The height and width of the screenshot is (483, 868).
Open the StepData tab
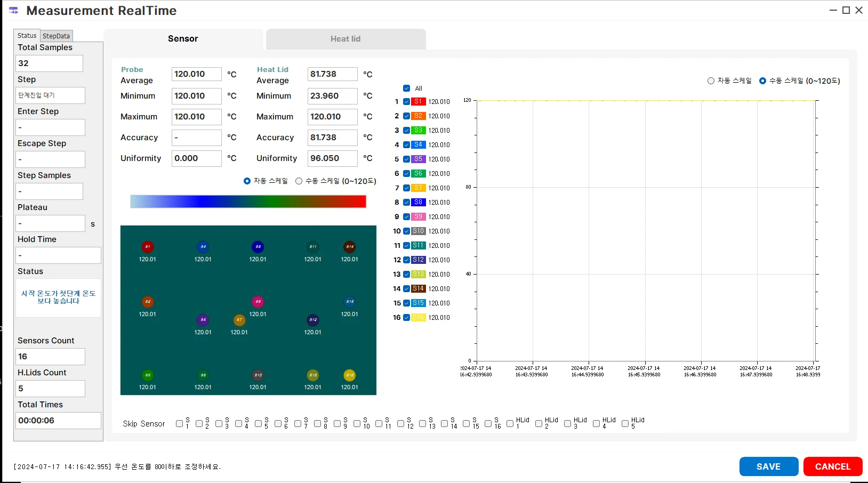point(56,36)
